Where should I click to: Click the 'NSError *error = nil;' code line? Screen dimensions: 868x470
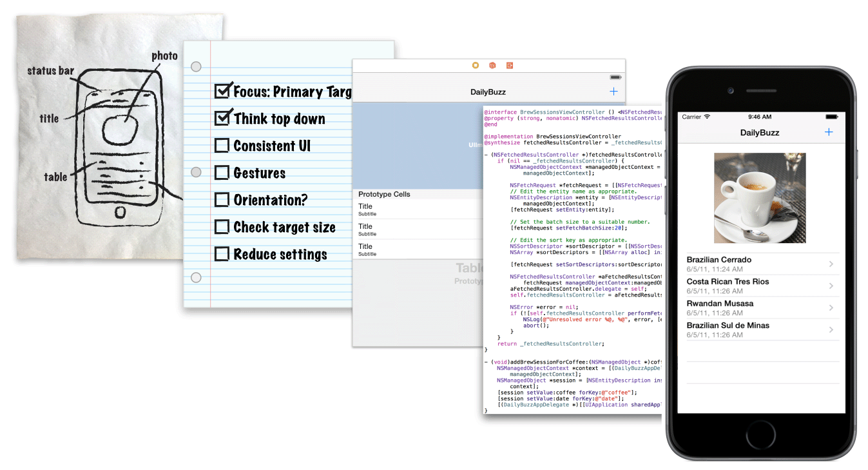[542, 307]
